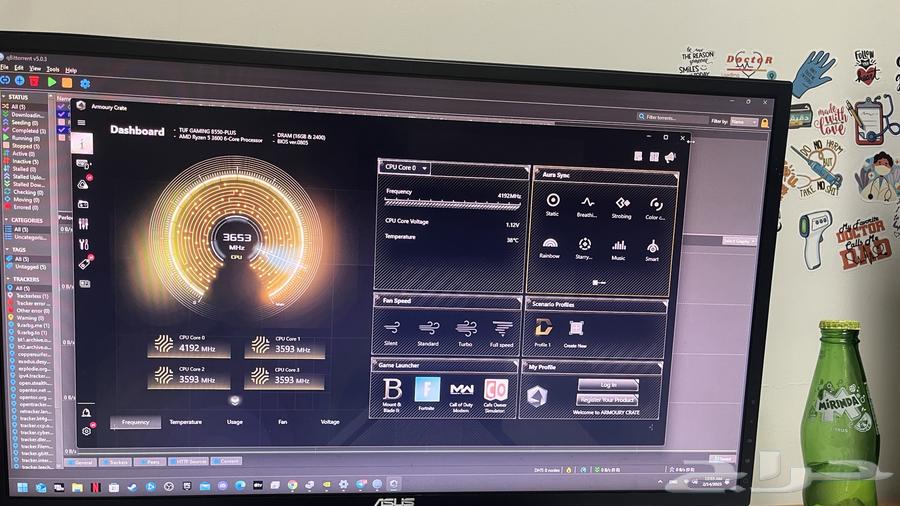Open qBittorrent Help menu
Image resolution: width=900 pixels, height=506 pixels.
[x=71, y=70]
